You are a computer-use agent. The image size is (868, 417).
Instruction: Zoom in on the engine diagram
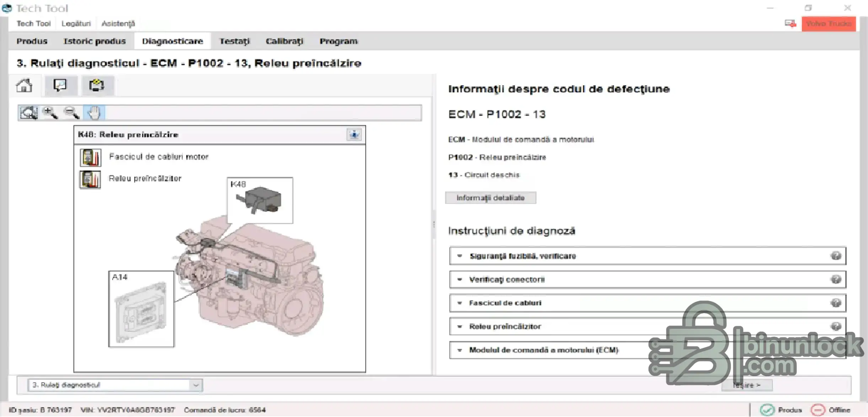[50, 113]
